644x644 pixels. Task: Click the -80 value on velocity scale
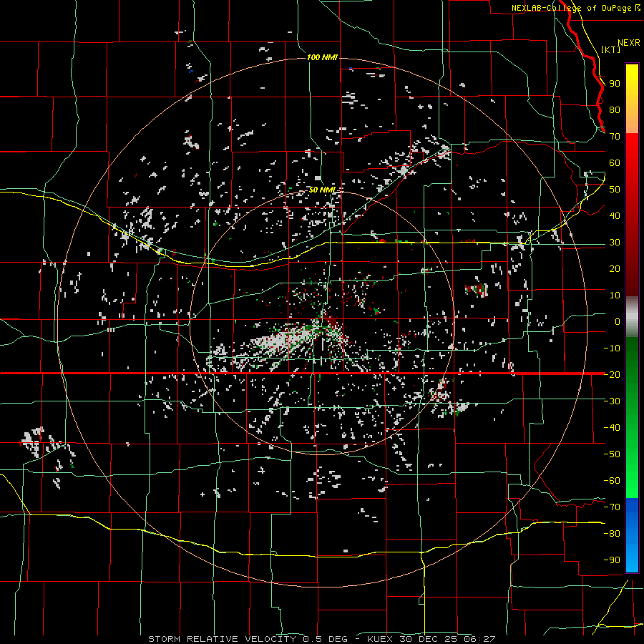coord(612,534)
